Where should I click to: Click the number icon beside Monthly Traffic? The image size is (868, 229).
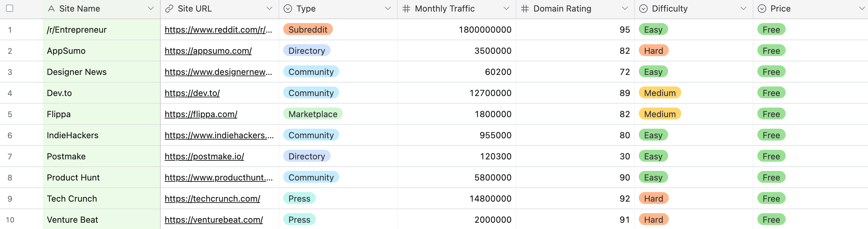(406, 9)
